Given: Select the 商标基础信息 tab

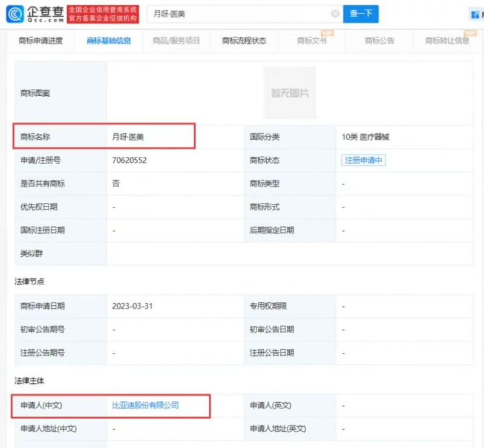Looking at the screenshot, I should [x=109, y=41].
